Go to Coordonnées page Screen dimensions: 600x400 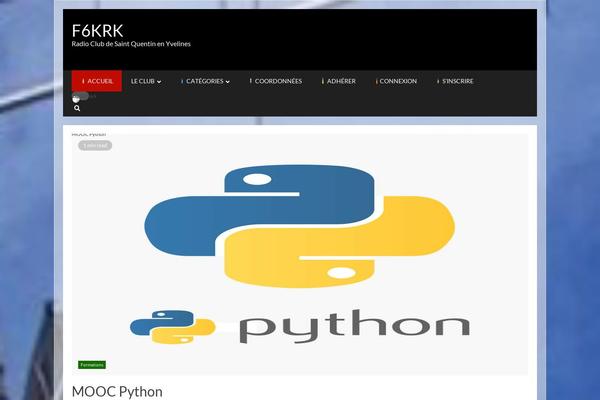coord(276,81)
